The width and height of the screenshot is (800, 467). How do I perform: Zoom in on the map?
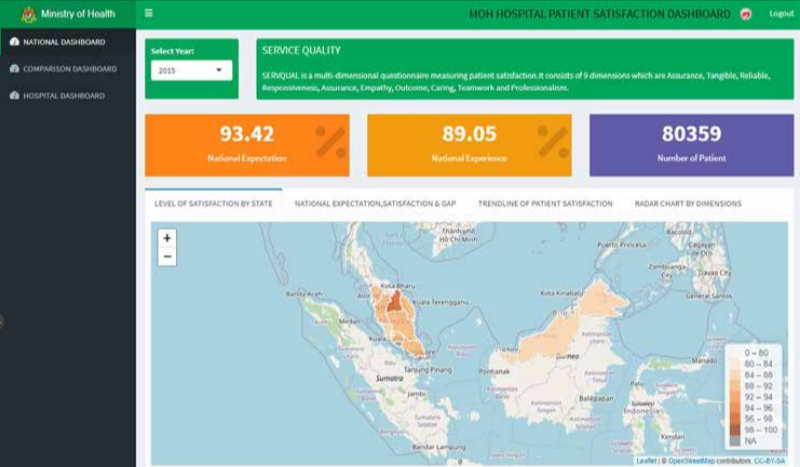click(167, 238)
